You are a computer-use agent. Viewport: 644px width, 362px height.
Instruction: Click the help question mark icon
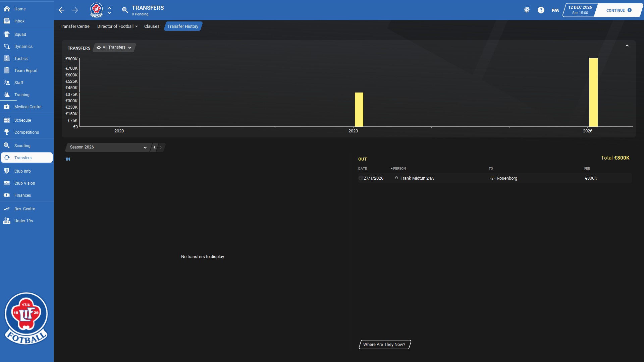coord(541,10)
